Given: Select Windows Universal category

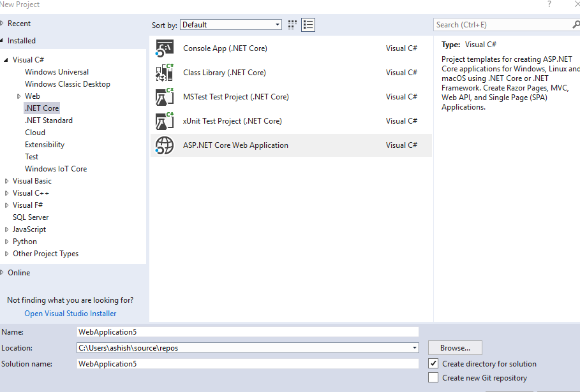Looking at the screenshot, I should tap(57, 71).
